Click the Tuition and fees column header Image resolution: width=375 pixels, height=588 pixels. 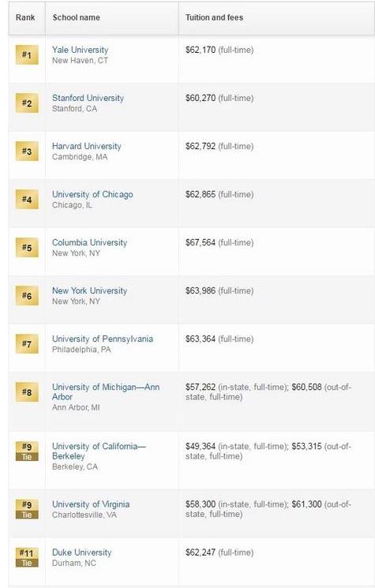coord(214,17)
